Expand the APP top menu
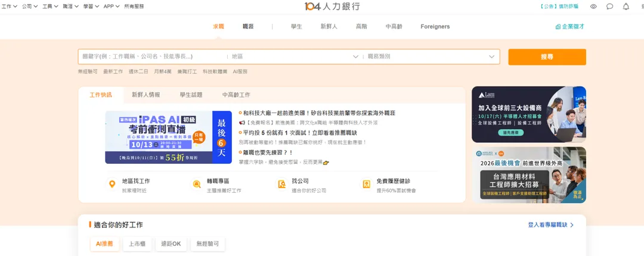644x256 pixels. coord(112,7)
